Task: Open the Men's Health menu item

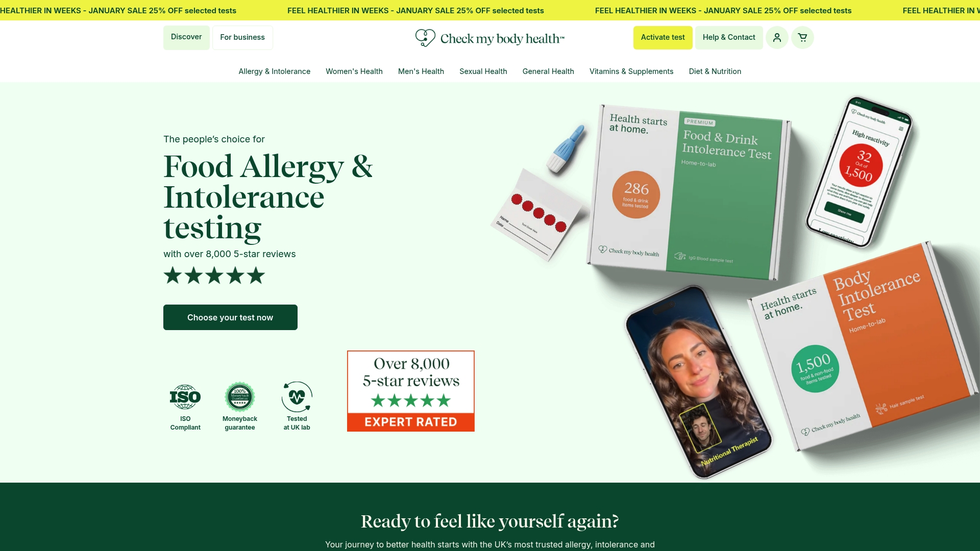Action: point(421,71)
